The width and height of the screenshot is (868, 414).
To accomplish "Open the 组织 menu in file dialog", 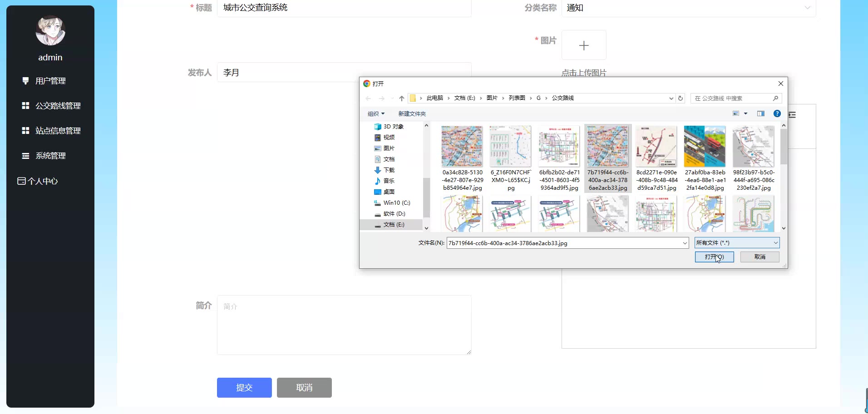I will 376,113.
